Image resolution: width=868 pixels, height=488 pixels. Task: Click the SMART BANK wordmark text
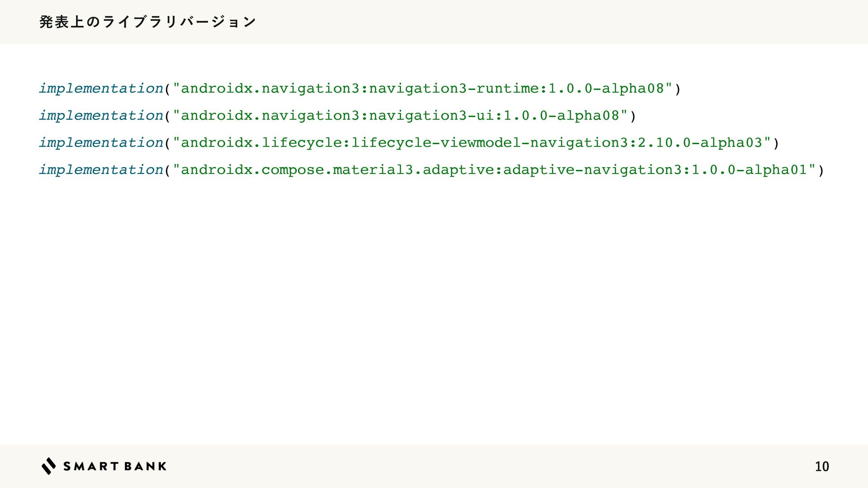115,466
